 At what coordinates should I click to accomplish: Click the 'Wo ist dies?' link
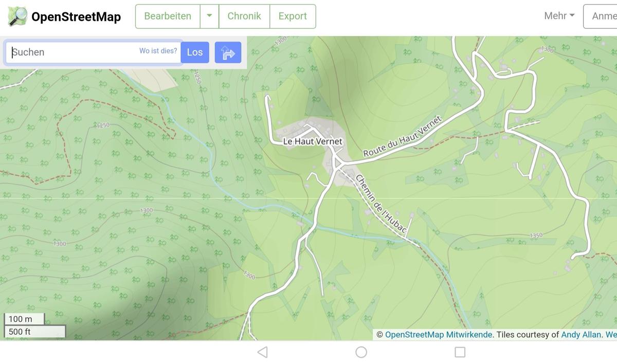(158, 51)
